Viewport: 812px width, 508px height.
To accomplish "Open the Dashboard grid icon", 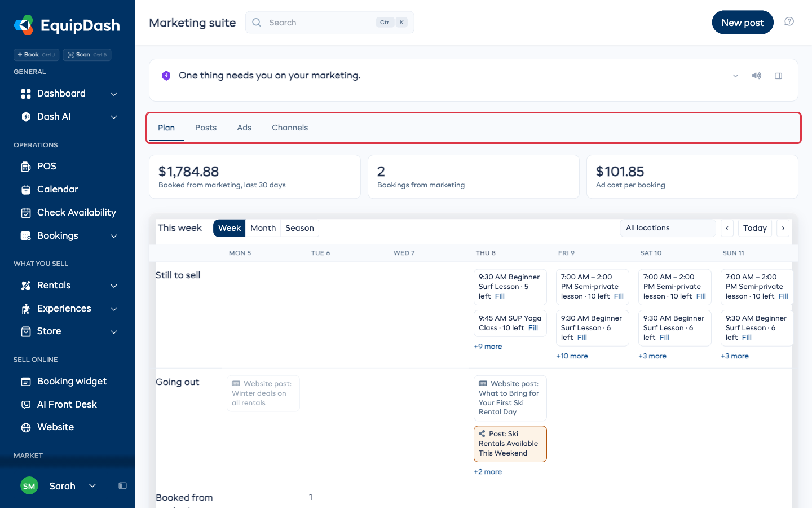I will (x=26, y=94).
